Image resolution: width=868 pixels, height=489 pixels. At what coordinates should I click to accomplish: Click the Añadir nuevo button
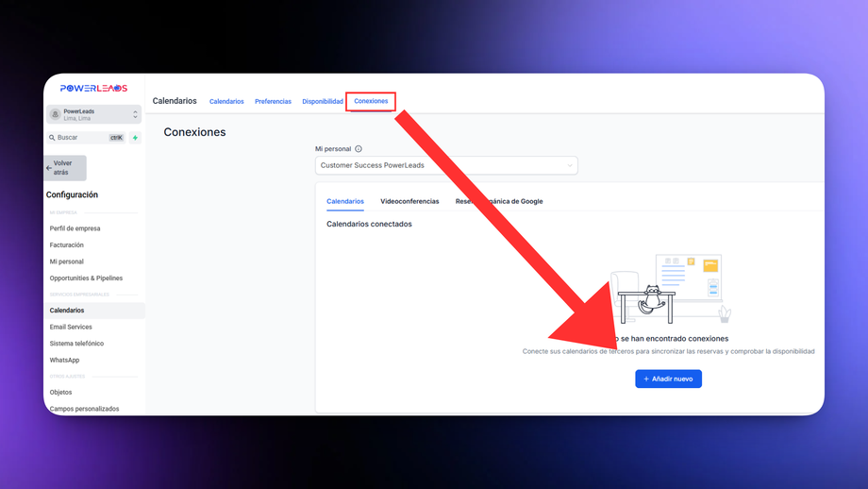click(668, 379)
